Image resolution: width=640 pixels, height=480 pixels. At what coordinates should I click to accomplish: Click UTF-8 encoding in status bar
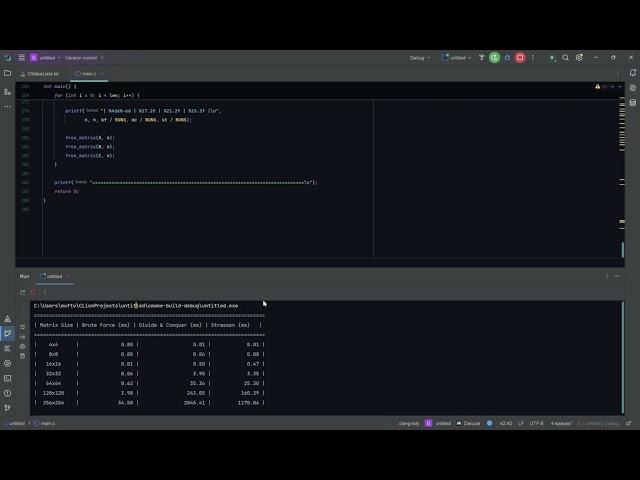click(536, 423)
